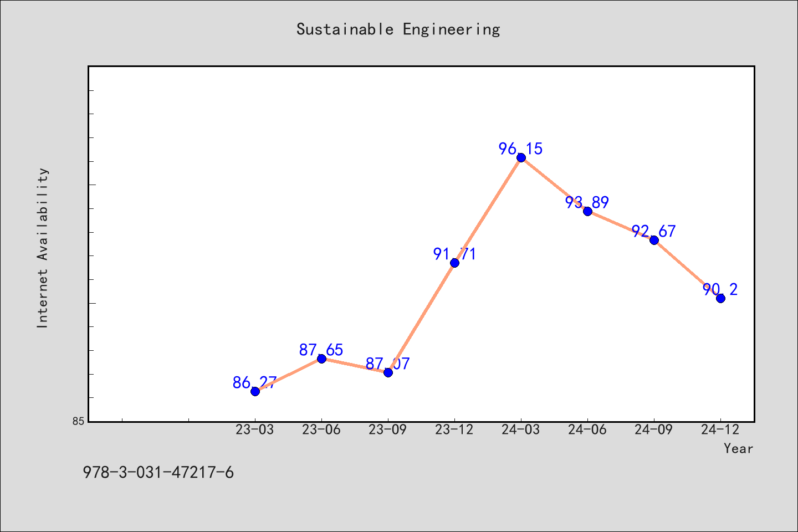Click the 24-03 x-axis tick label
The height and width of the screenshot is (532, 798).
point(521,429)
